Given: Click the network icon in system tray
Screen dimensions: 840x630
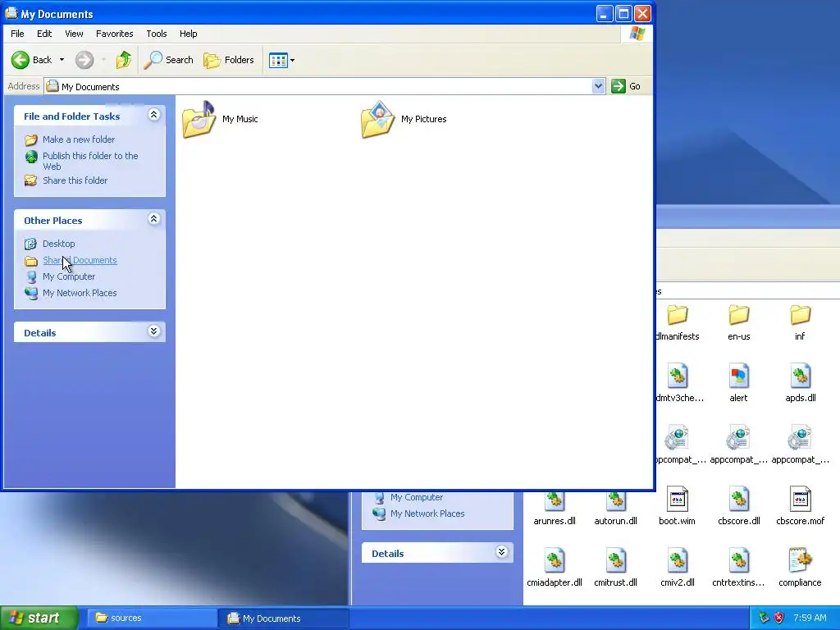Looking at the screenshot, I should pos(764,618).
